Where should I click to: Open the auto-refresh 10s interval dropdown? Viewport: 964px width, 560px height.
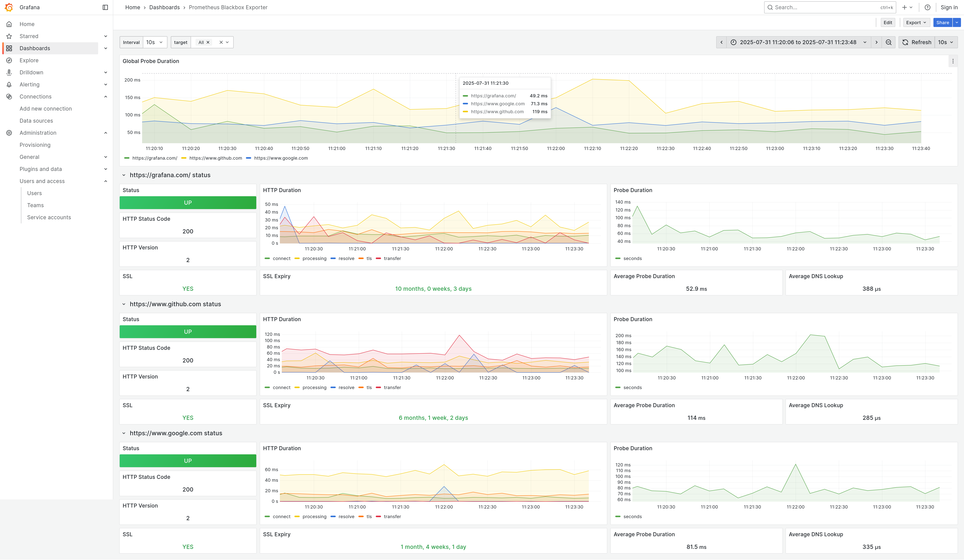pyautogui.click(x=946, y=42)
